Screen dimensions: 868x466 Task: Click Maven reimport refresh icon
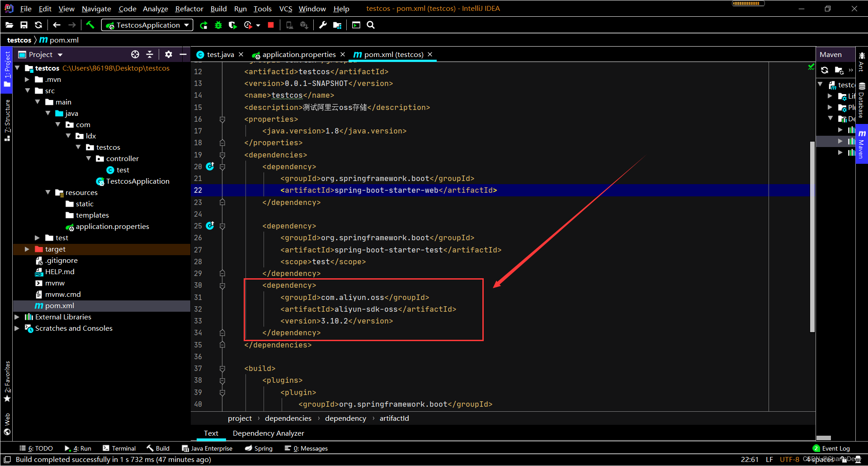pyautogui.click(x=825, y=70)
